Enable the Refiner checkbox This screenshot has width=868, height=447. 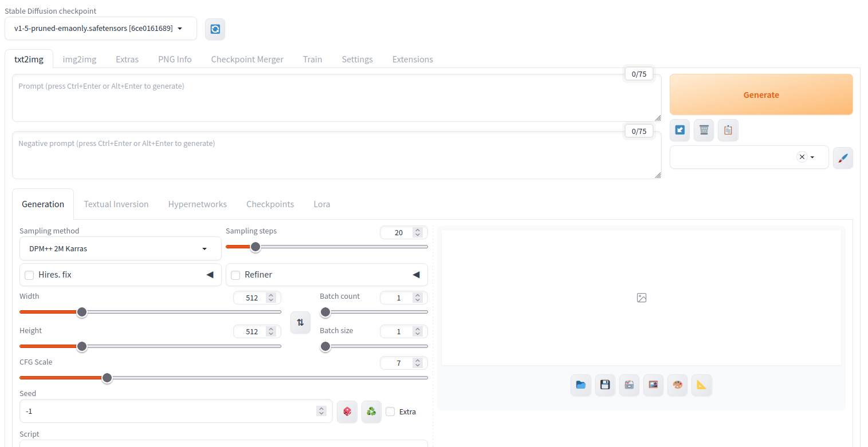coord(235,275)
